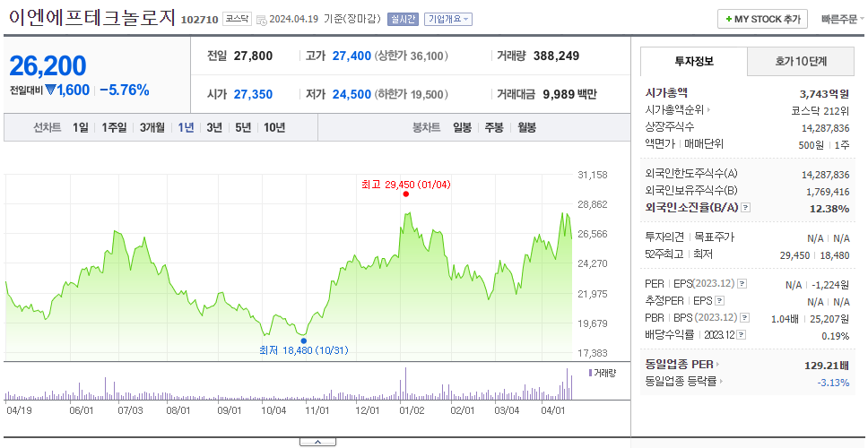Screen dimensions: 868x448
Task: Click the help icon next to PBR BPS(2023.12)
Action: point(745,318)
